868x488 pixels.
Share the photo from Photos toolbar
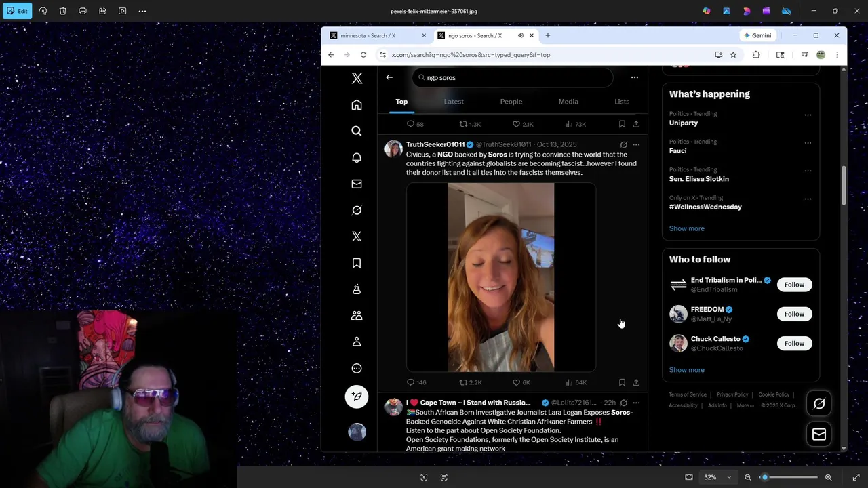(x=102, y=11)
